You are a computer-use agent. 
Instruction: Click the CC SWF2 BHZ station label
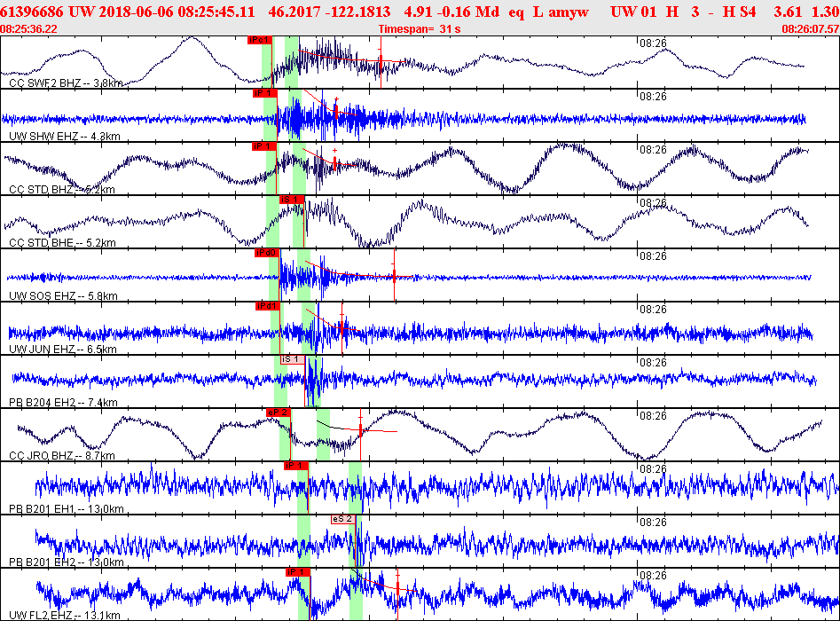click(x=66, y=83)
